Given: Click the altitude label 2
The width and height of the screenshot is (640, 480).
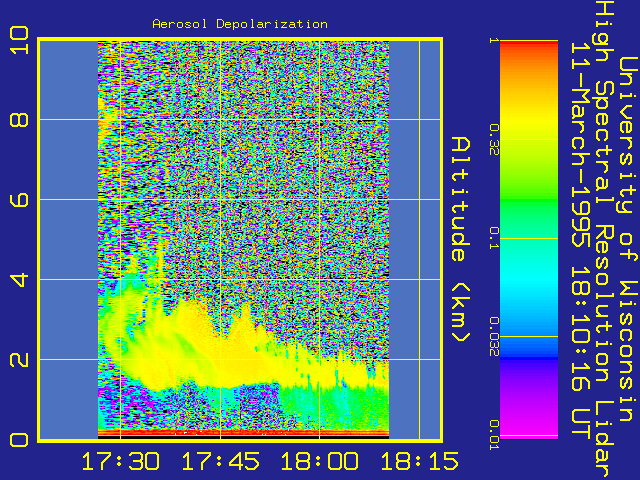Looking at the screenshot, I should pyautogui.click(x=19, y=360).
